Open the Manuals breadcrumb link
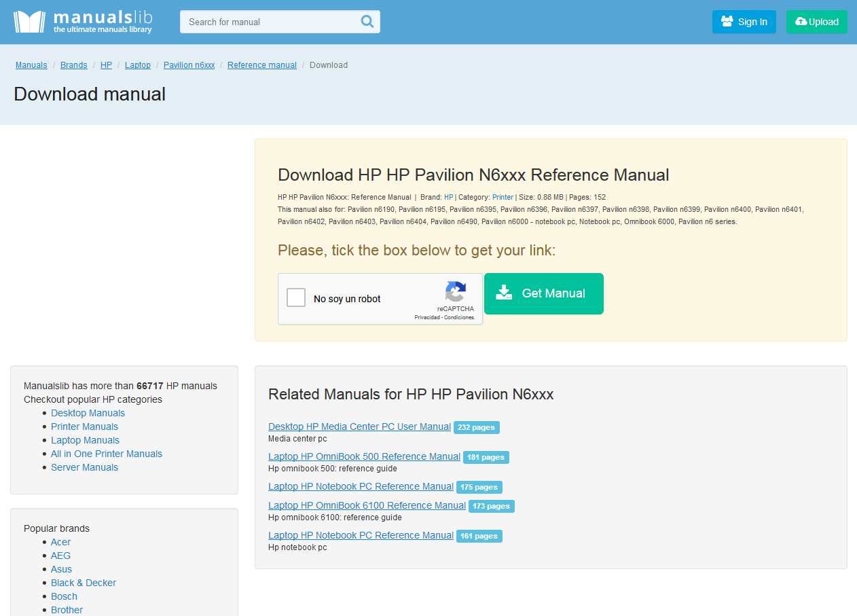Viewport: 857px width, 616px height. pyautogui.click(x=31, y=65)
